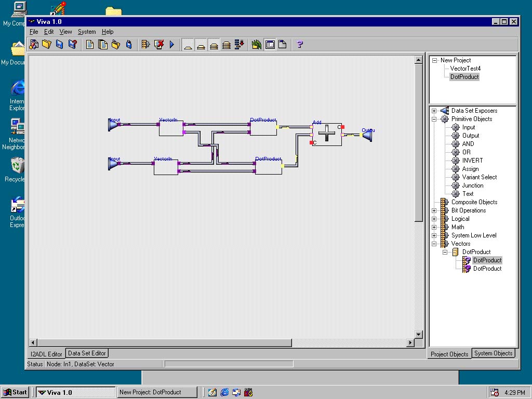Viewport: 532px width, 399px height.
Task: Toggle the single-layer view toolbar button
Action: [x=188, y=45]
